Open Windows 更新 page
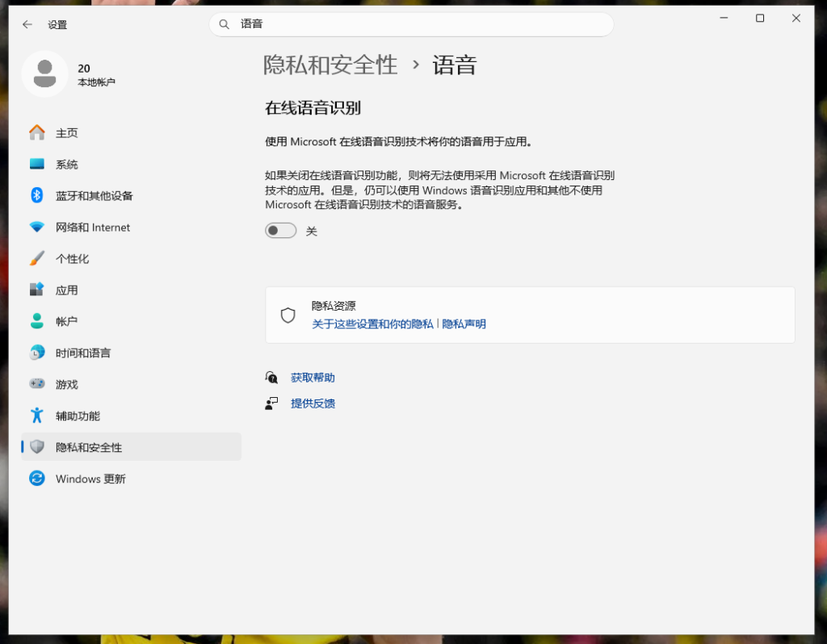 click(132, 479)
